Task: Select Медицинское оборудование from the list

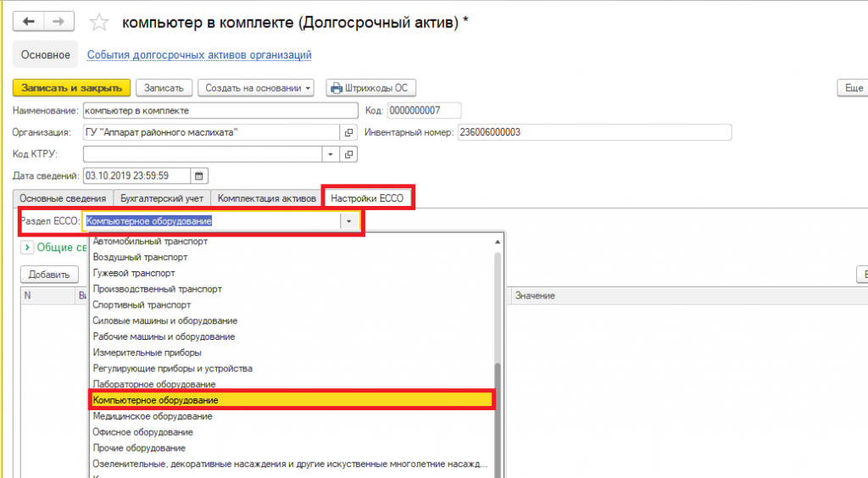Action: tap(153, 416)
